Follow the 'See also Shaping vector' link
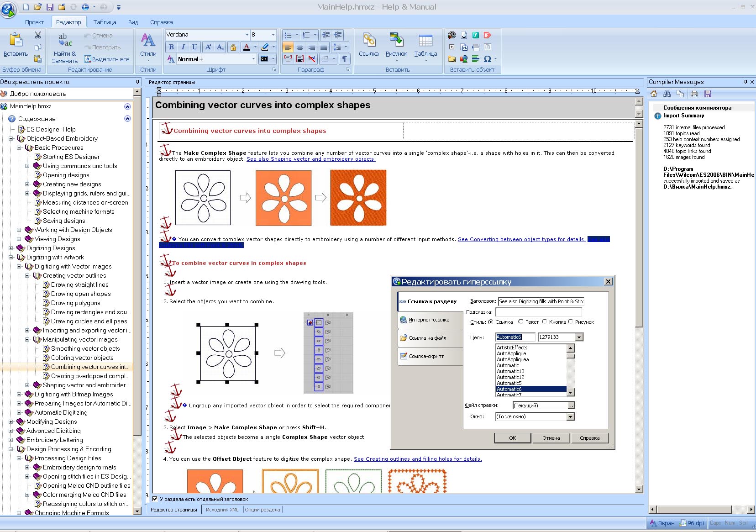 point(311,159)
